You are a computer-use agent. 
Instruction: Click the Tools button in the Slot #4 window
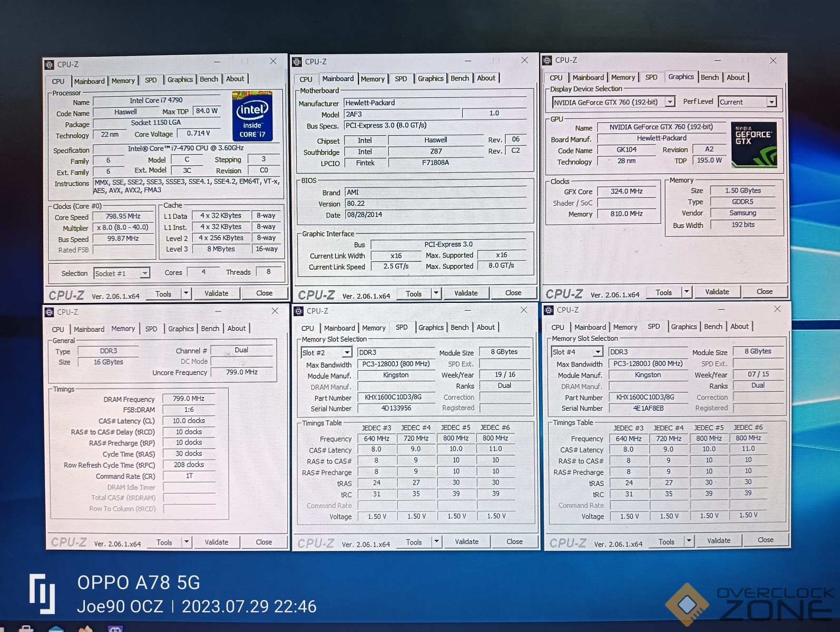(x=667, y=541)
